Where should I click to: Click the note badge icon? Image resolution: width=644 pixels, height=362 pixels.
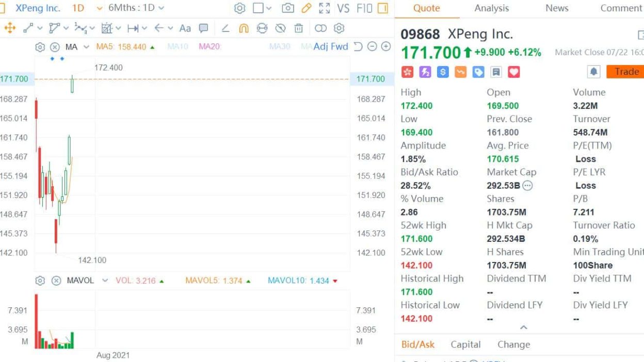point(496,72)
